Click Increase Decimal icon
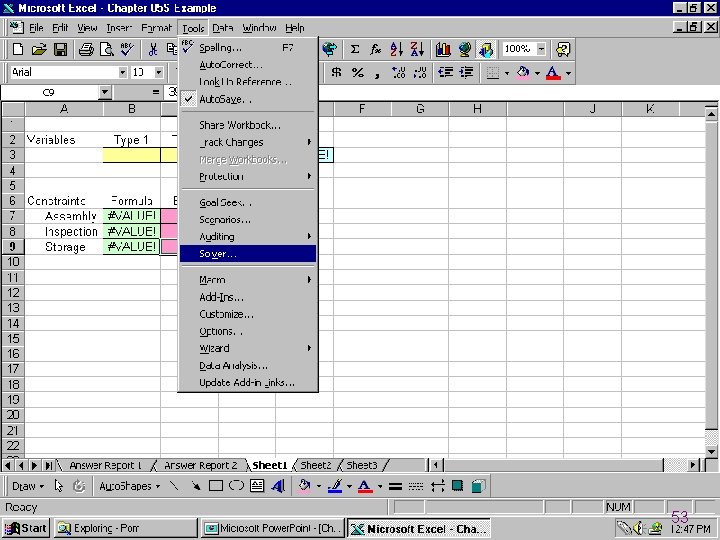The width and height of the screenshot is (720, 540). [399, 73]
